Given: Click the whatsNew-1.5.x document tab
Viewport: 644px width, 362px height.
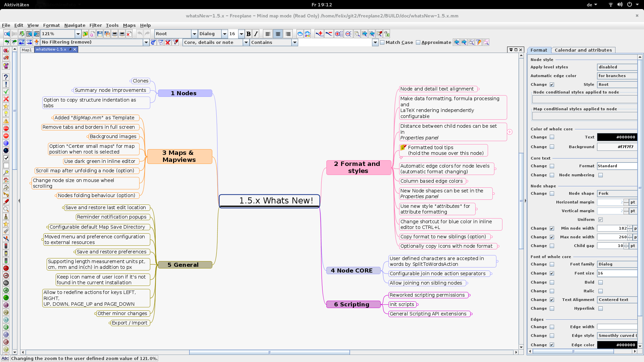Looking at the screenshot, I should 51,49.
